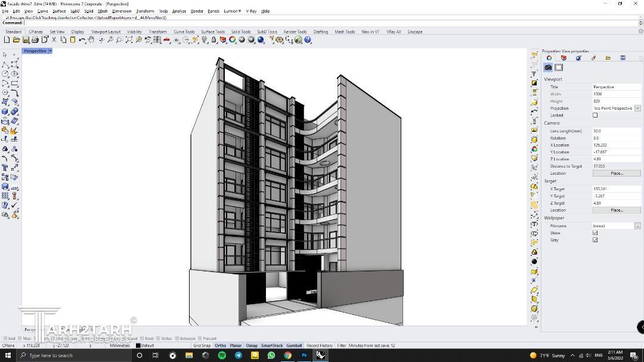This screenshot has width=644, height=362.
Task: Open the Projection dropdown
Action: click(x=637, y=108)
